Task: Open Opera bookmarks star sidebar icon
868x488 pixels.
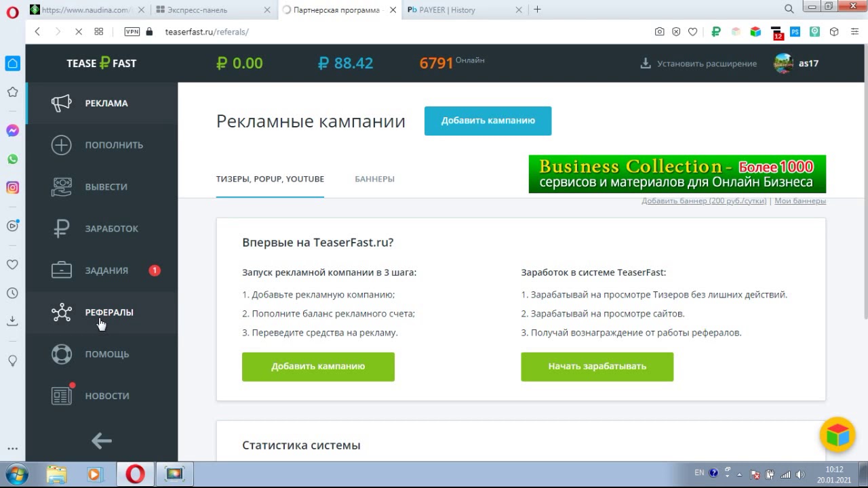Action: tap(12, 92)
